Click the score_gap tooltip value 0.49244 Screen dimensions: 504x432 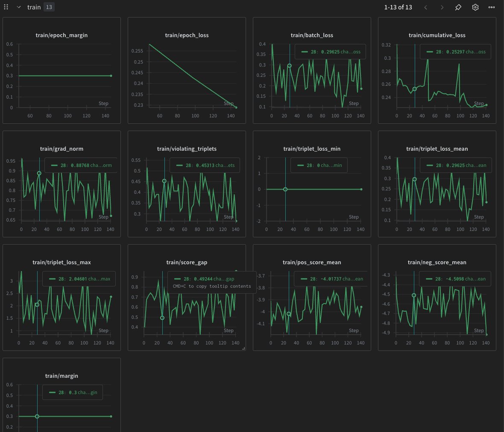(x=203, y=279)
